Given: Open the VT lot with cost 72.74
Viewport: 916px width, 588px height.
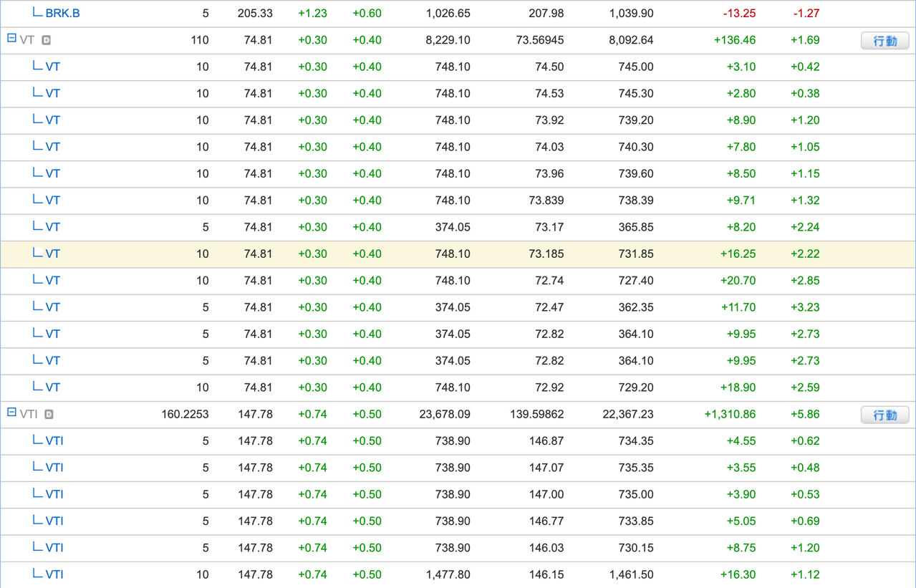Looking at the screenshot, I should click(x=53, y=281).
